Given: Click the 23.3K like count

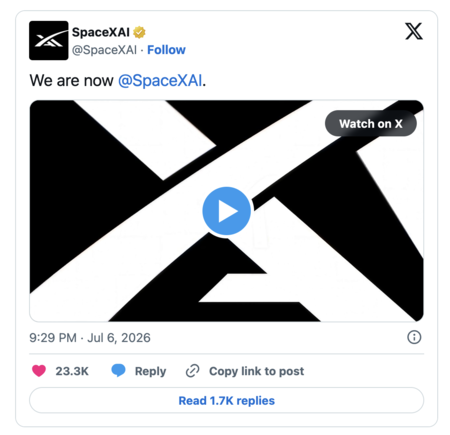Looking at the screenshot, I should click(72, 371).
